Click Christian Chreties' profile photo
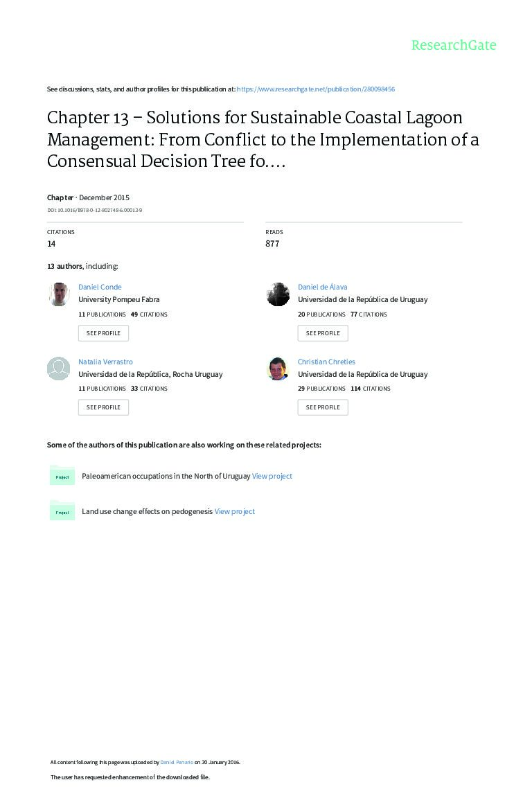The height and width of the screenshot is (798, 532). pos(278,369)
